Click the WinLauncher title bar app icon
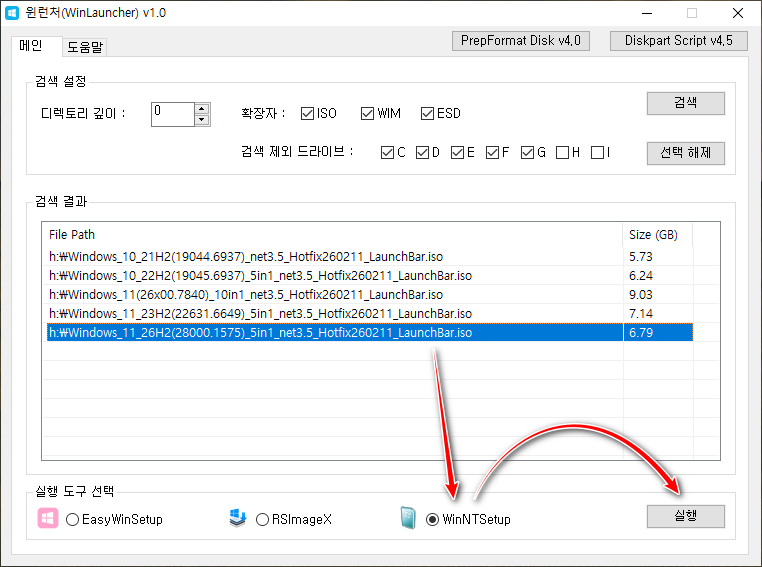This screenshot has height=567, width=762. tap(12, 13)
